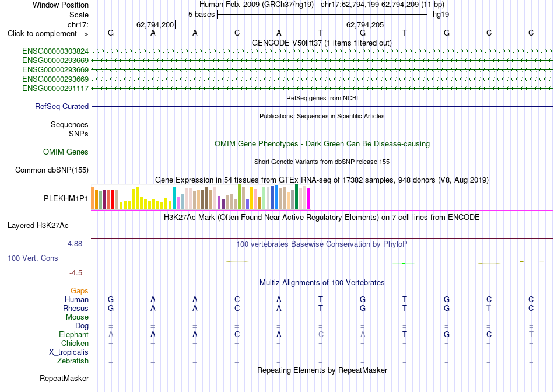554x392 pixels.
Task: Click the faded T base in Rhesus row
Action: pyautogui.click(x=489, y=308)
